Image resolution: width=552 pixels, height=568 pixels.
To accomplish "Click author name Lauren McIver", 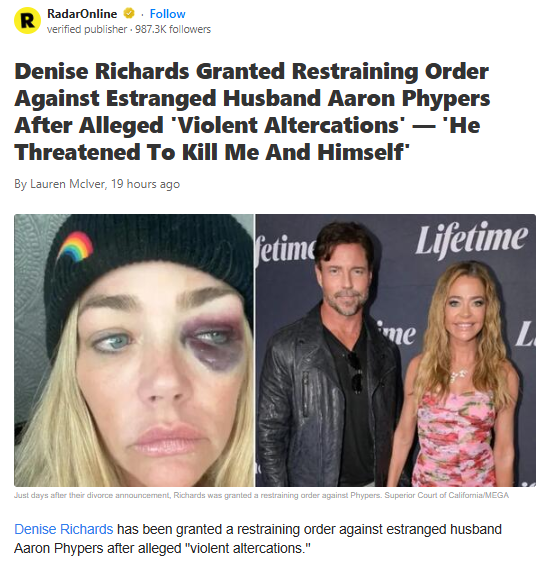I will (68, 184).
